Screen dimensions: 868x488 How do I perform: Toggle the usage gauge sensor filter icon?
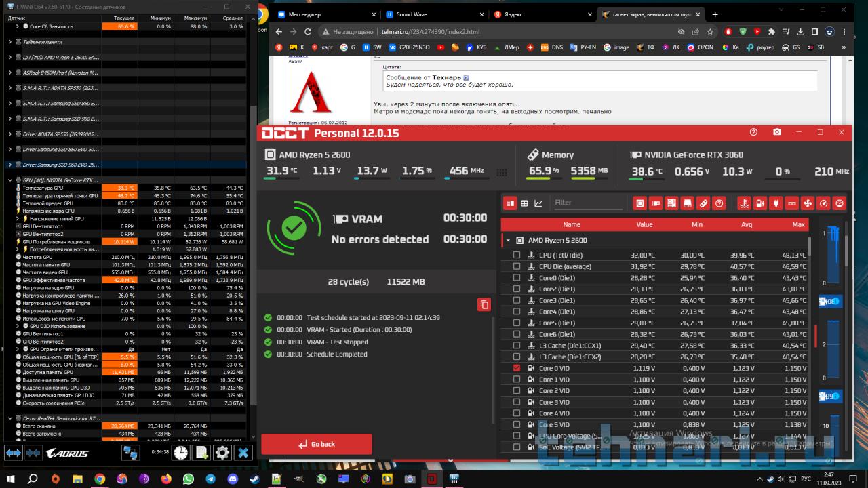(x=824, y=203)
